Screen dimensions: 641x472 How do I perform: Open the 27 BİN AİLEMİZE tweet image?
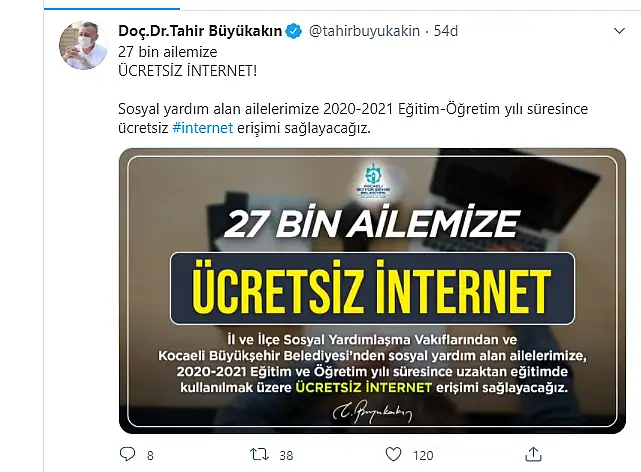(372, 291)
